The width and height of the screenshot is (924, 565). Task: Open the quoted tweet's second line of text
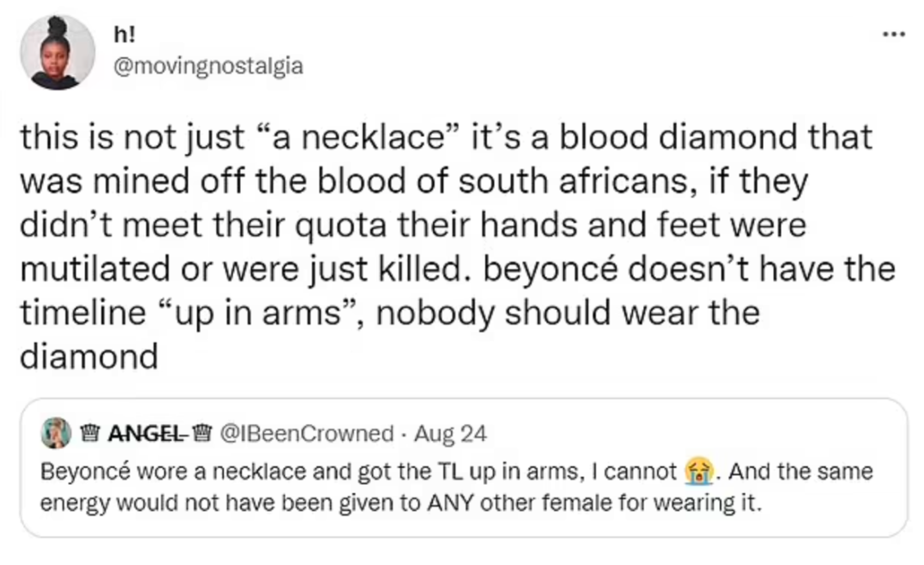(400, 502)
